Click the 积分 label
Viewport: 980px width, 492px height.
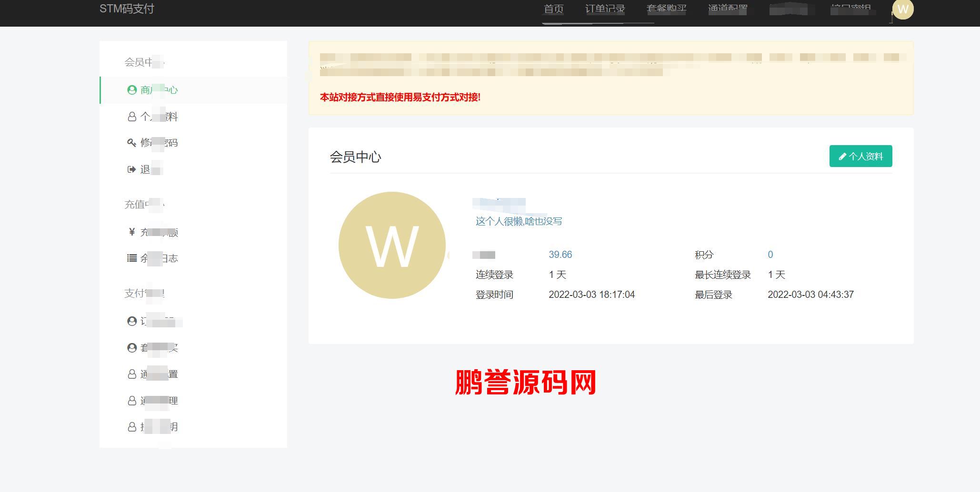click(704, 255)
